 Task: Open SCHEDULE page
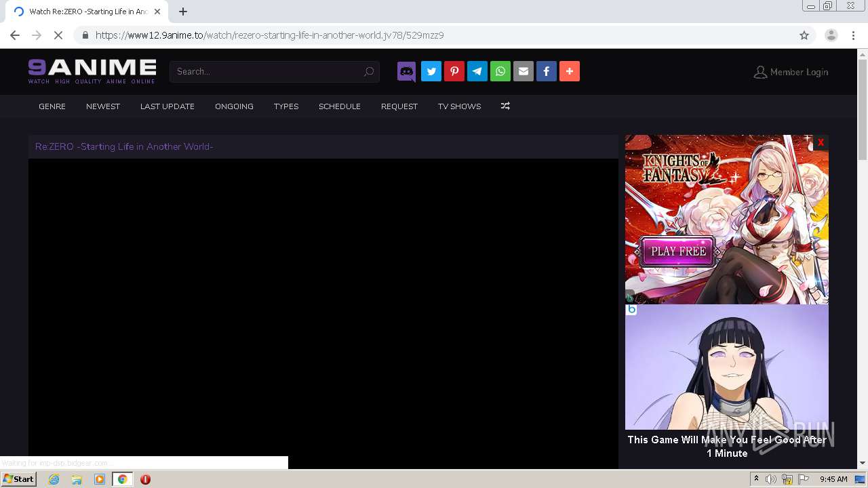click(340, 106)
